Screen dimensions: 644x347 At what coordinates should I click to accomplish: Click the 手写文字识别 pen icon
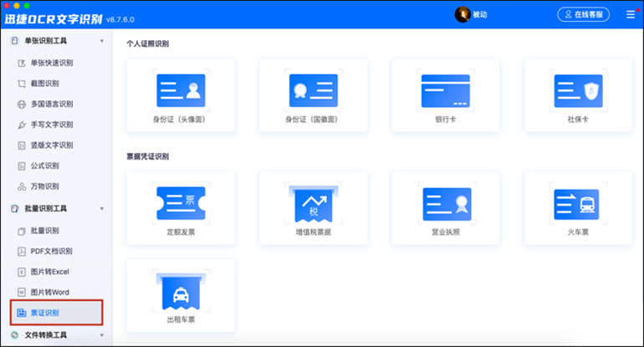(x=22, y=125)
